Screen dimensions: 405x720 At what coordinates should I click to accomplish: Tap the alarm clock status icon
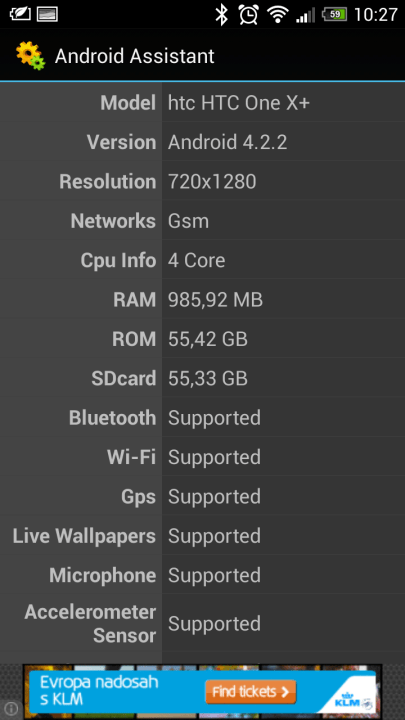point(248,15)
